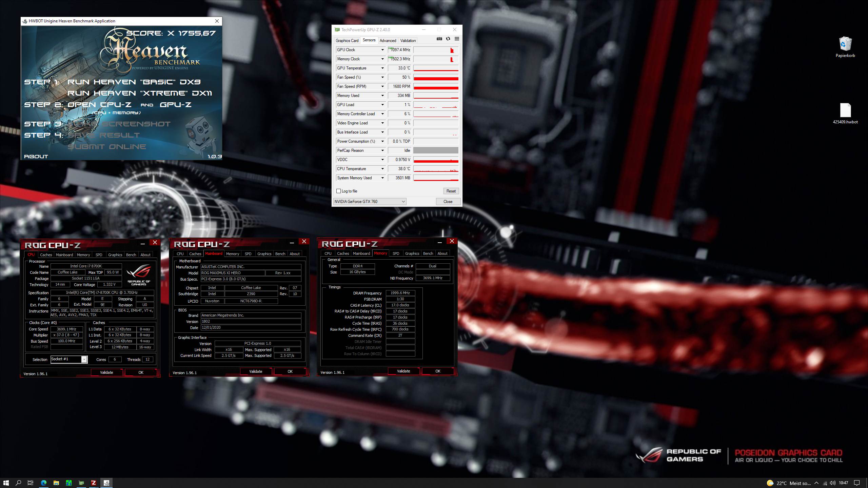
Task: Enable Log to file checkbox in GPU-Z
Action: tap(338, 191)
